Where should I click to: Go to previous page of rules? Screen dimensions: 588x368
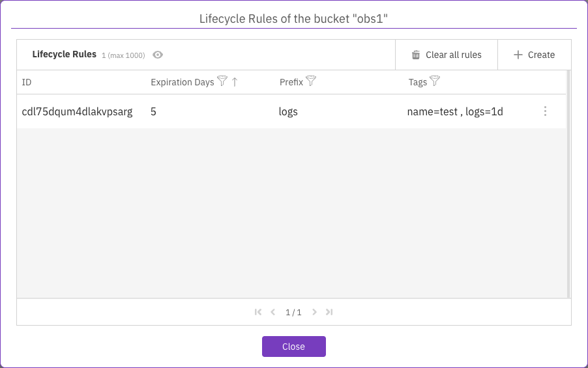point(273,312)
